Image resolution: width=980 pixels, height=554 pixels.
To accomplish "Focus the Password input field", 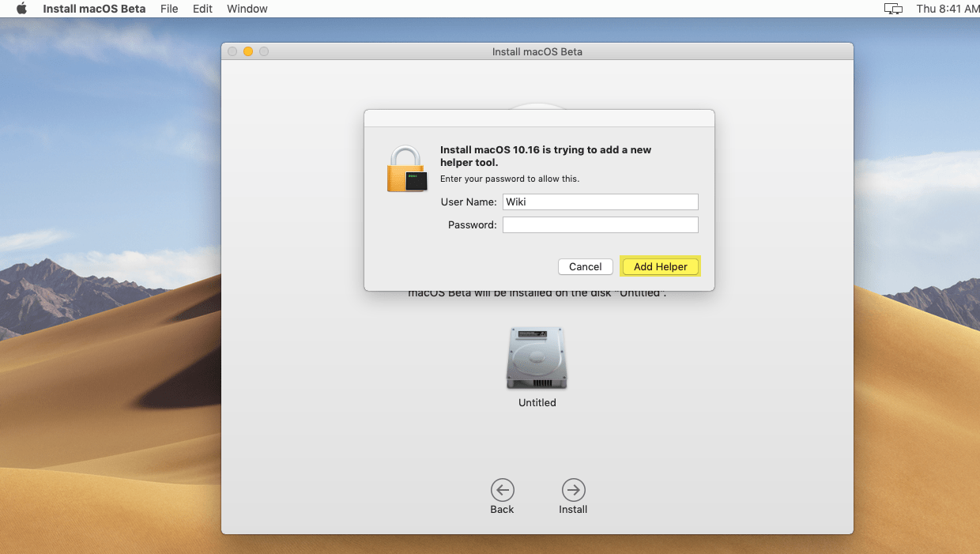I will point(601,225).
